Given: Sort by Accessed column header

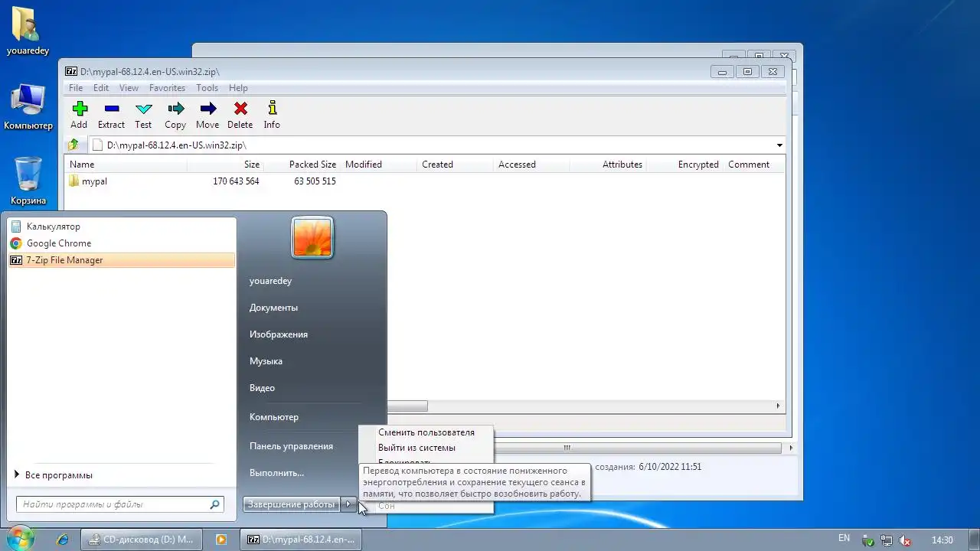Looking at the screenshot, I should [x=532, y=165].
